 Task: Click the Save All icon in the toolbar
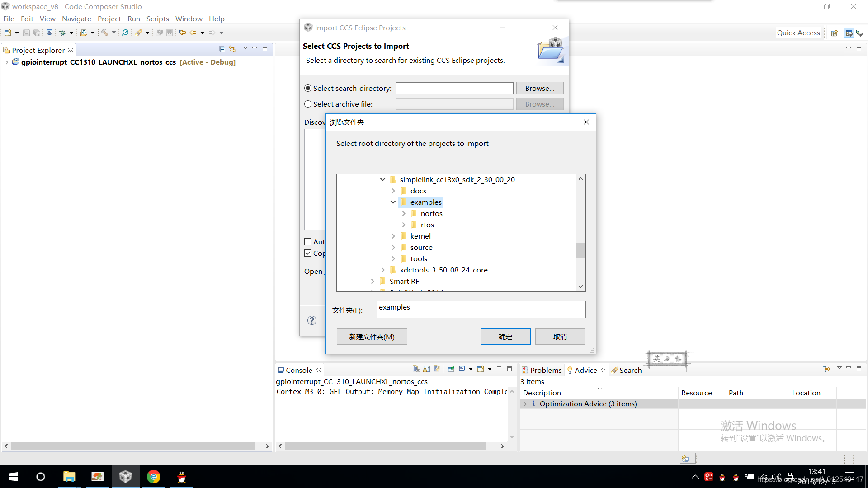[37, 33]
